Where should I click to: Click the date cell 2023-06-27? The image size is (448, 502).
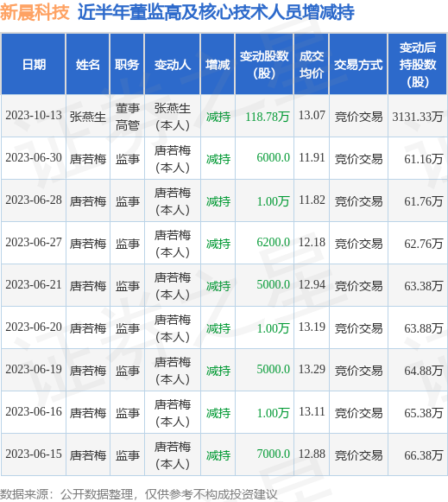click(34, 242)
